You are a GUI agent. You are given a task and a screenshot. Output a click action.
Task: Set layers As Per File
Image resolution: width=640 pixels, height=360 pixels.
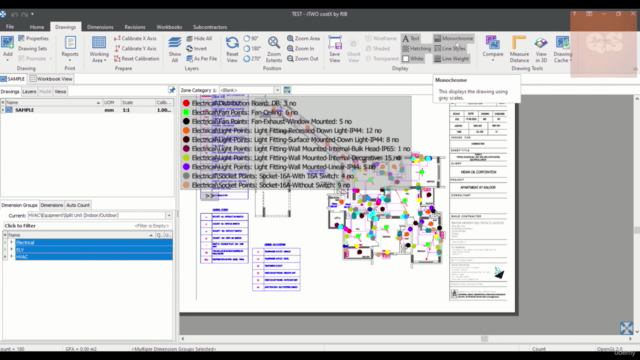coord(202,59)
